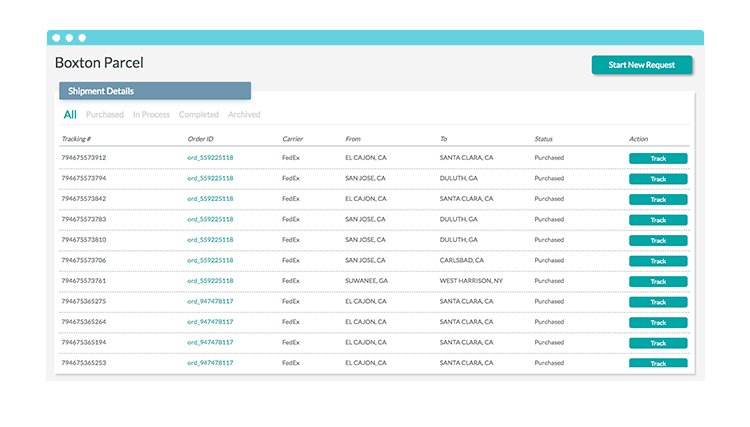Click the Tracking # column header
The width and height of the screenshot is (750, 427).
pos(76,139)
